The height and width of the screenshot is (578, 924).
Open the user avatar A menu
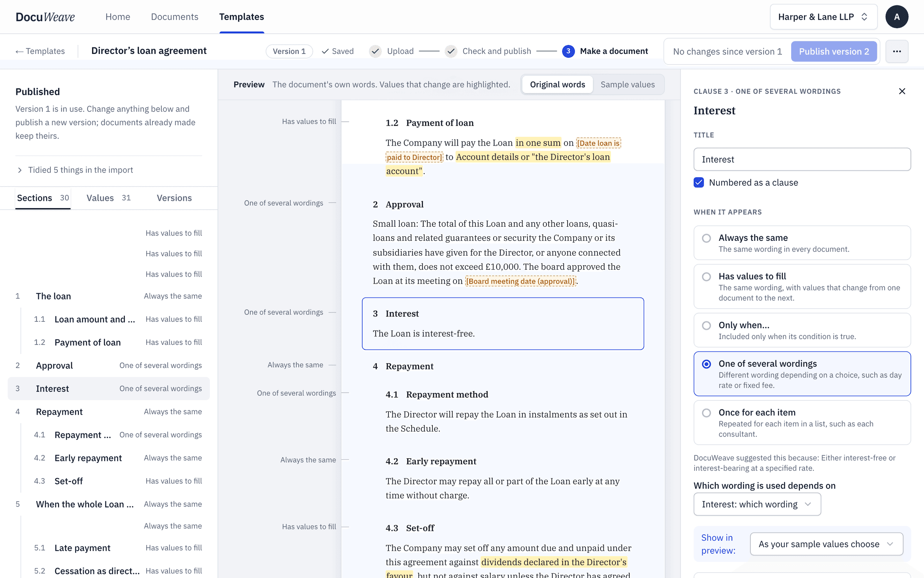pyautogui.click(x=897, y=17)
